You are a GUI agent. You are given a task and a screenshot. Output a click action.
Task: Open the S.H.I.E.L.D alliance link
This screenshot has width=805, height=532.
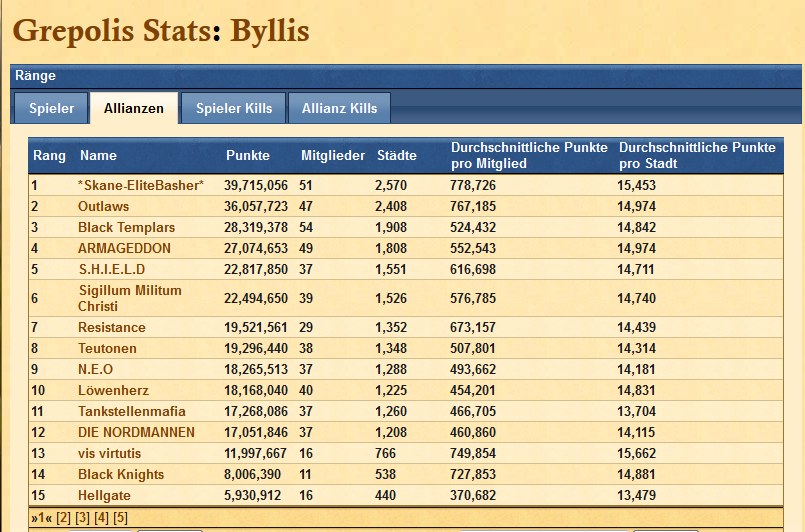click(112, 269)
